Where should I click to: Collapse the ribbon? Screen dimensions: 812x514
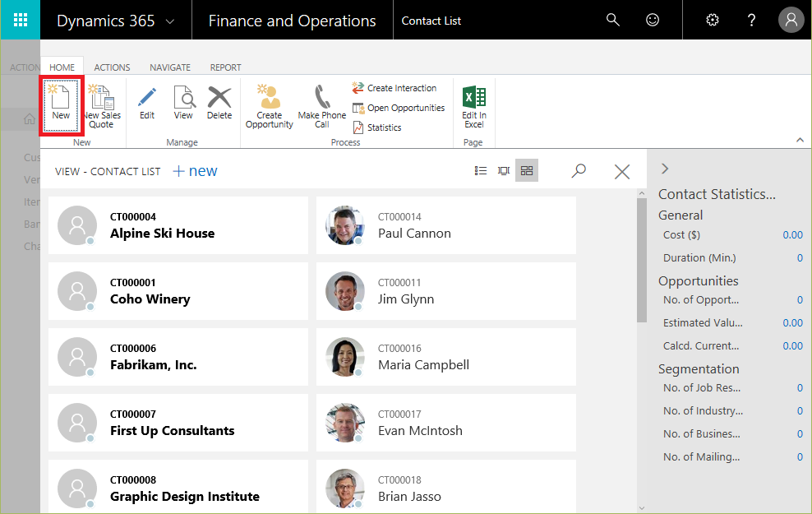(800, 140)
